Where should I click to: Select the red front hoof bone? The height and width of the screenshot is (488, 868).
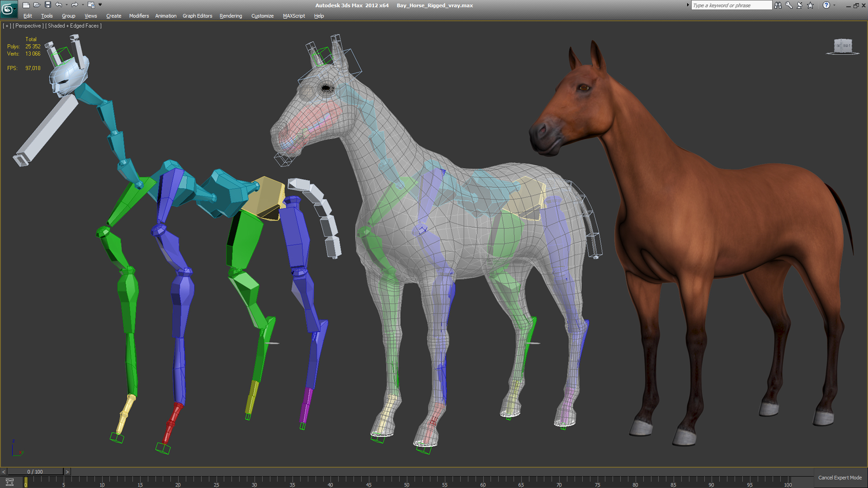(x=172, y=423)
